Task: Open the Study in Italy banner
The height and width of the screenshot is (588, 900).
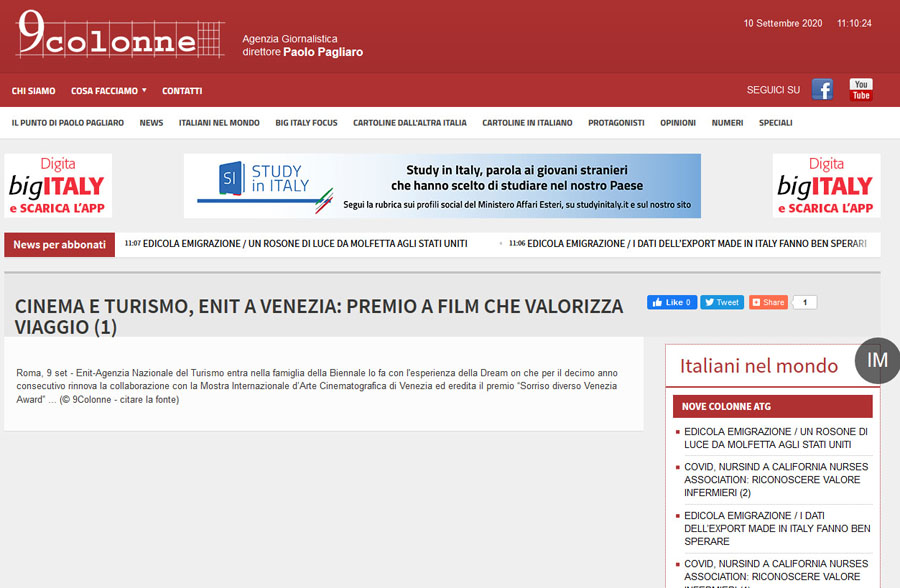Action: [442, 186]
